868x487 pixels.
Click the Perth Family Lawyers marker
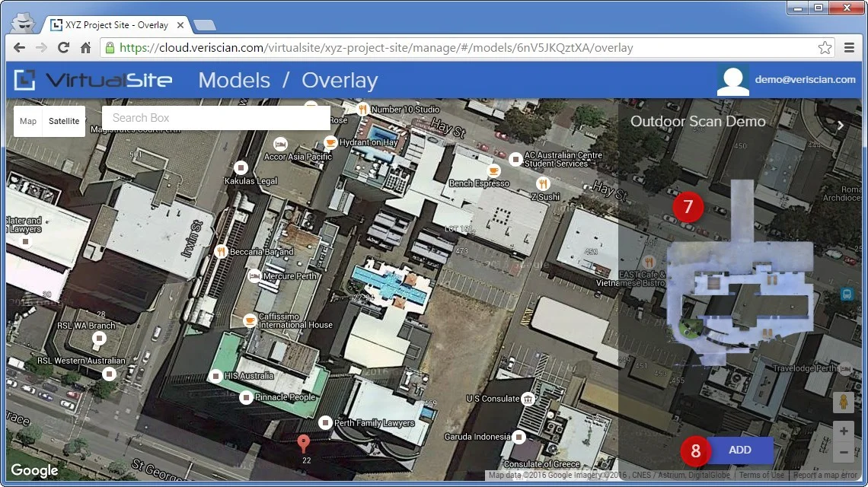[326, 423]
